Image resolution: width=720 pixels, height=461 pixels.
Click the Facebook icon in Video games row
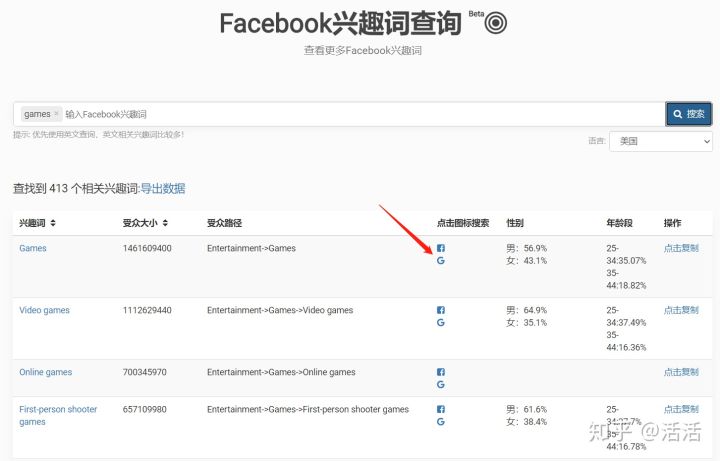[x=441, y=310]
